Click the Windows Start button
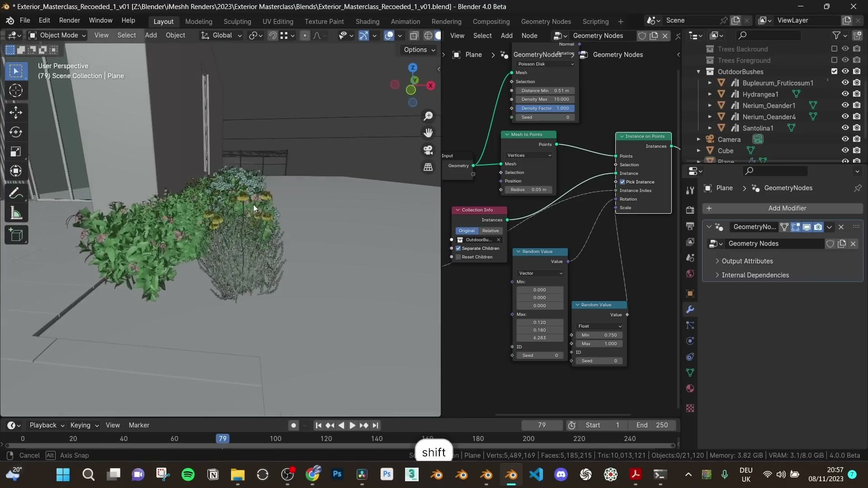Screen dimensions: 868x488 (x=63, y=474)
